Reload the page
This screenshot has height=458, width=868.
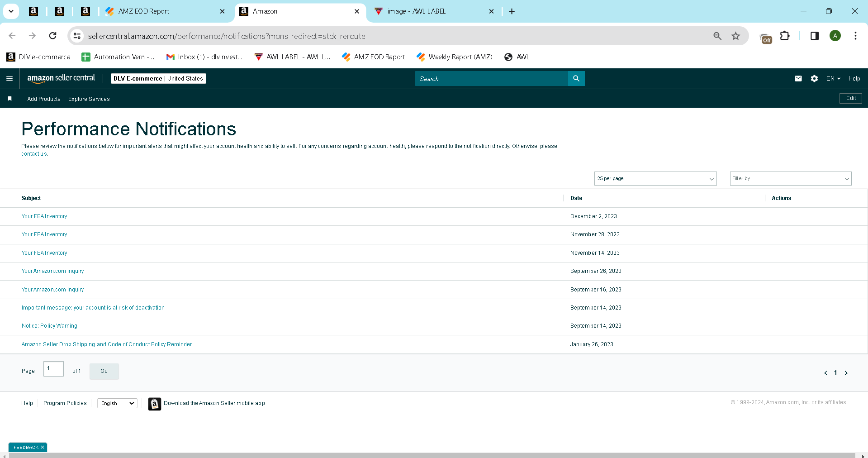coord(53,36)
